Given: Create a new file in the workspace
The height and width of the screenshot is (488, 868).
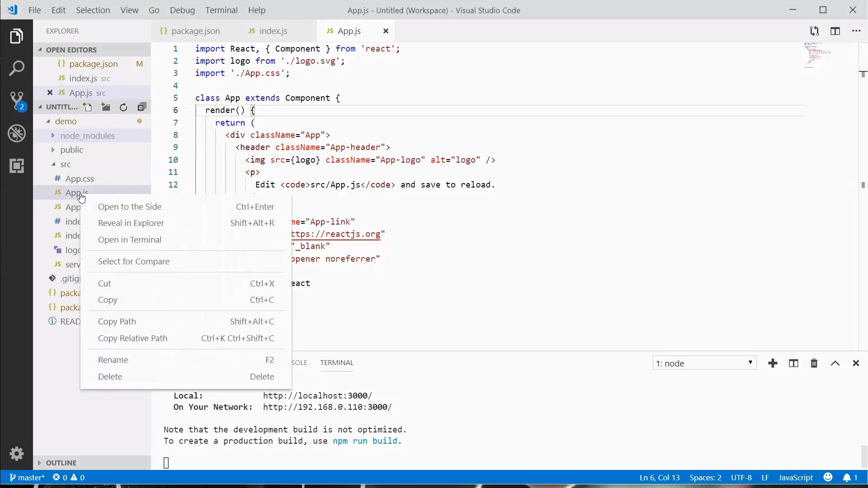Looking at the screenshot, I should coord(88,107).
